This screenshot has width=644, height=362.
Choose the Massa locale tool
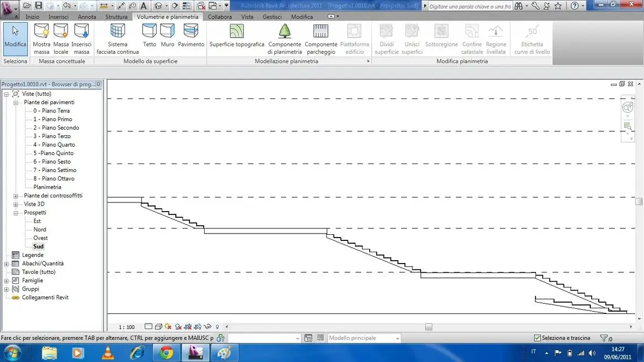coord(61,39)
